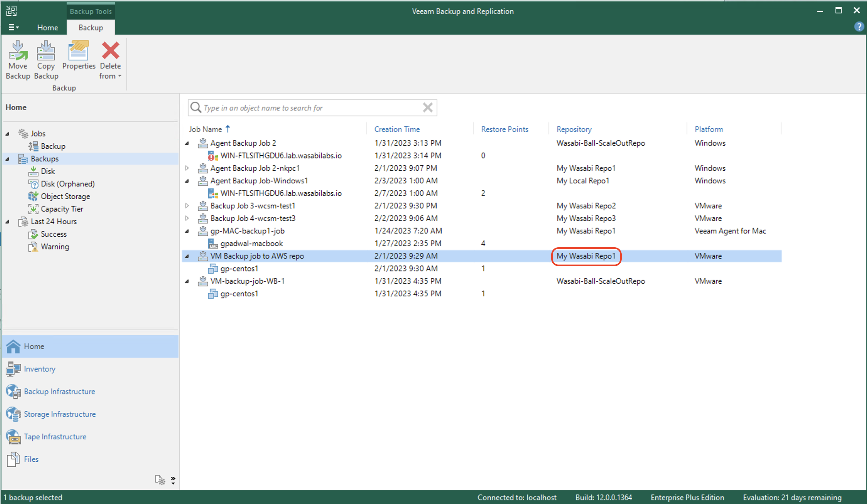Expand the Agent Backup Job 2-nkpc1 row
Viewport: 867px width, 504px height.
(x=187, y=168)
